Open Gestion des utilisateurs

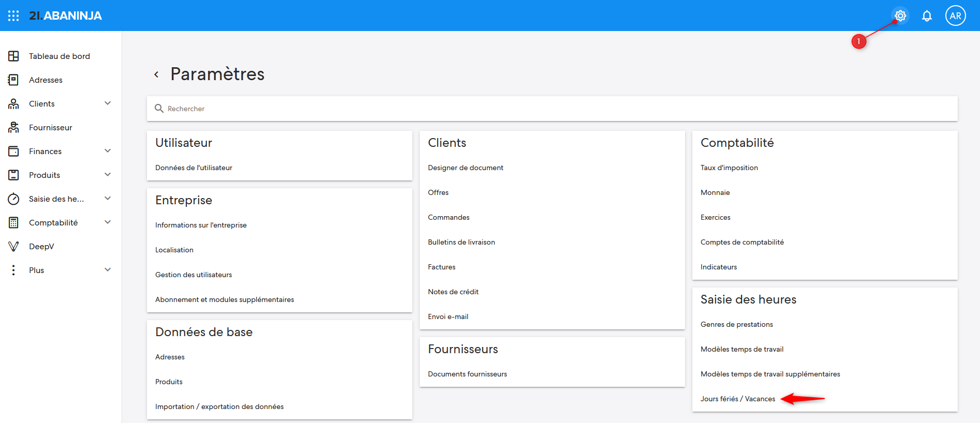click(193, 275)
